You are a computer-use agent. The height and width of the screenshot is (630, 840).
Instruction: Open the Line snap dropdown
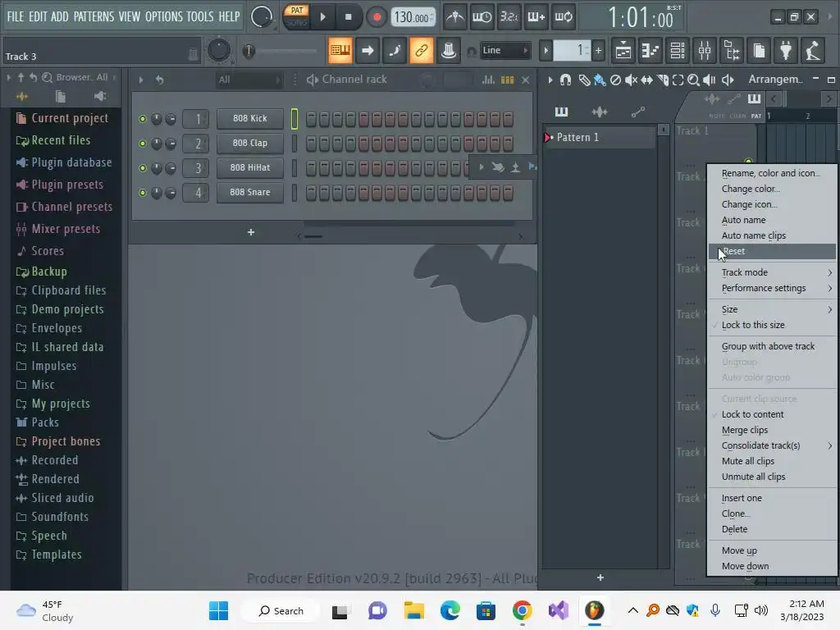504,50
